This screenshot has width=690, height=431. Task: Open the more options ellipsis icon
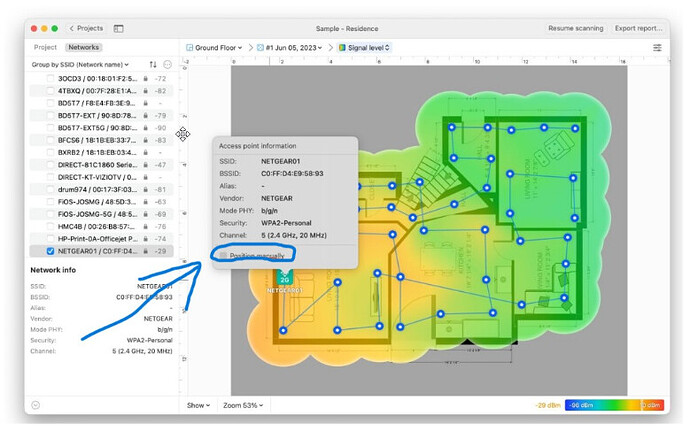pos(167,65)
